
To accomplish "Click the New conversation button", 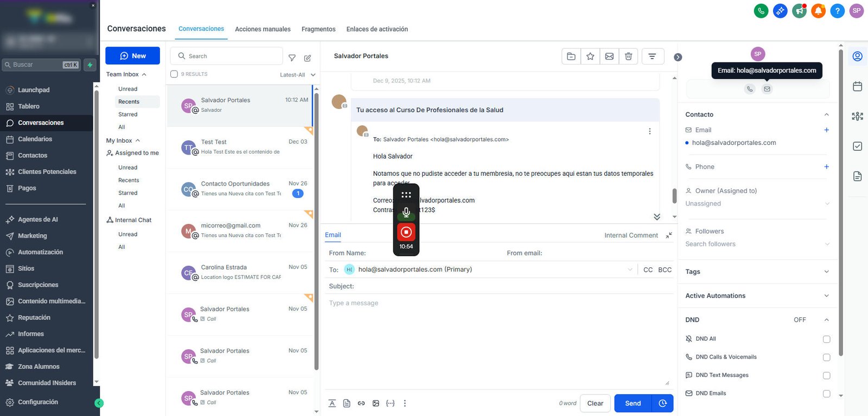I will (x=132, y=56).
